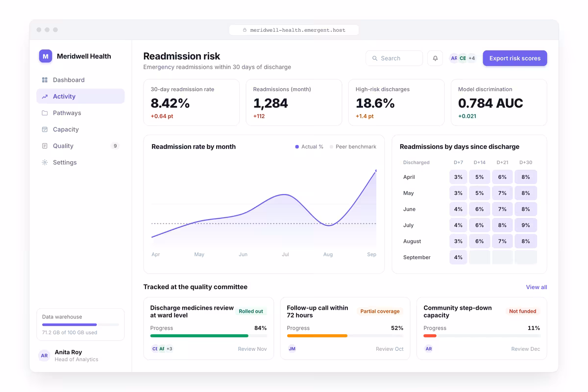This screenshot has height=392, width=588.
Task: Click the Review Nov label
Action: [252, 349]
